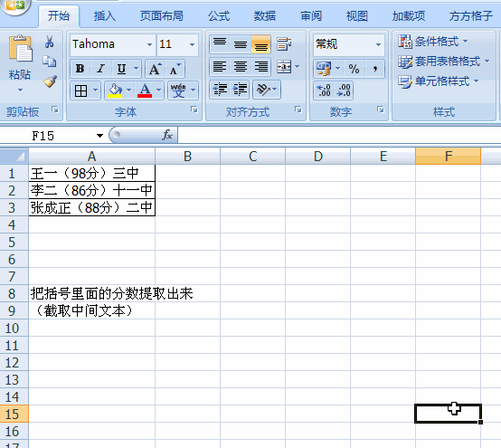The image size is (501, 448).
Task: Click the fx insert function button
Action: (x=167, y=135)
